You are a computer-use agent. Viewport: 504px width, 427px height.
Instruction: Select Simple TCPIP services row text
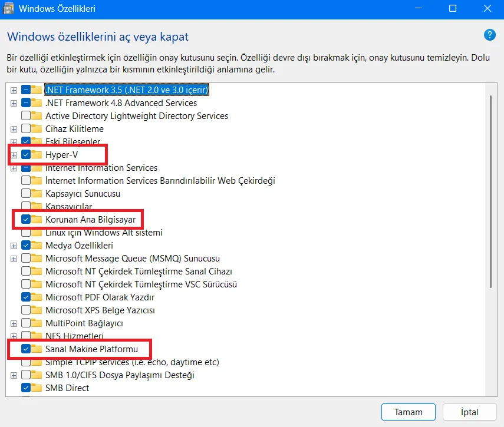(x=132, y=362)
